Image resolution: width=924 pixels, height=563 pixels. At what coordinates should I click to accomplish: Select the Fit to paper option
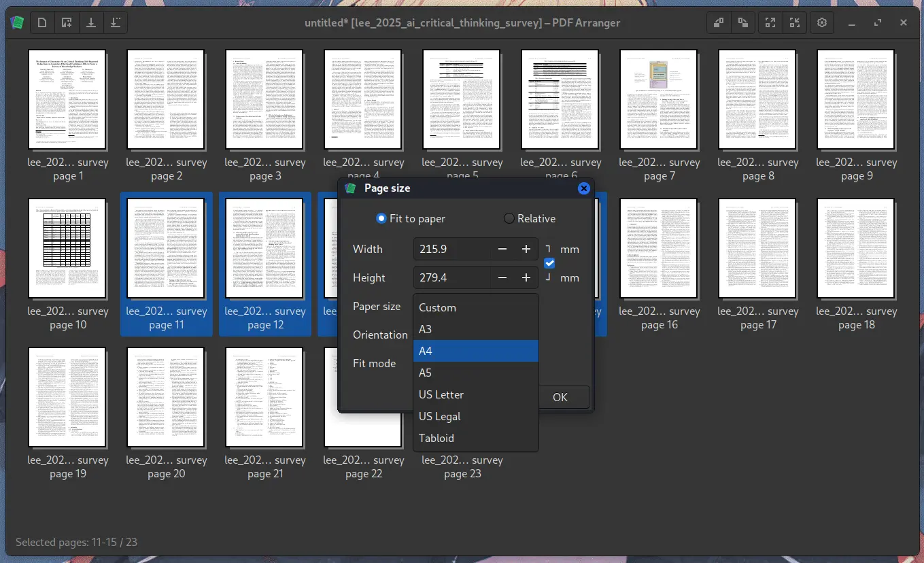[x=381, y=218]
